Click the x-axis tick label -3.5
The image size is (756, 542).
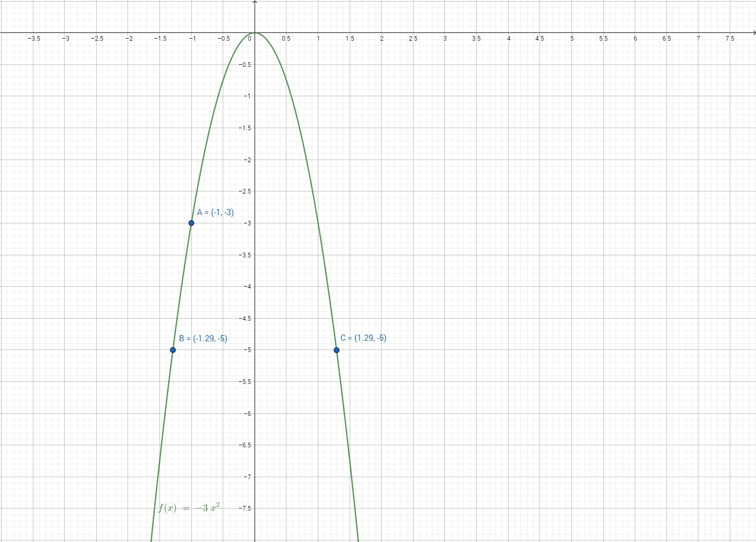point(33,39)
